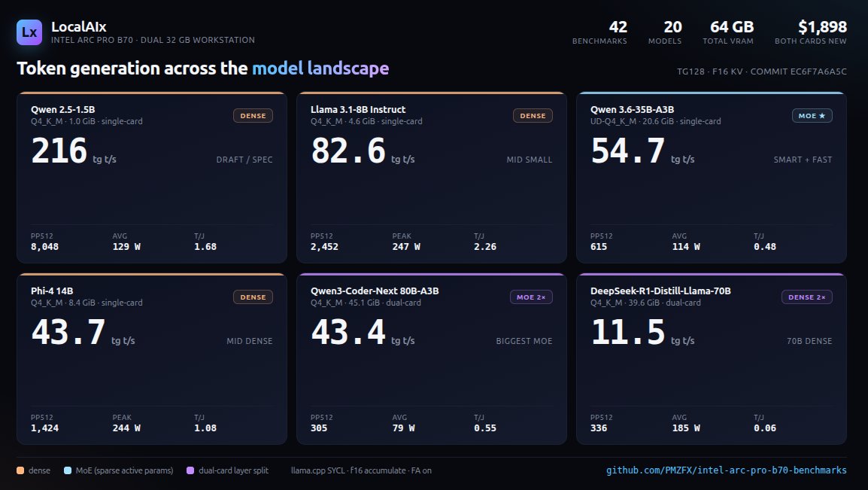
Task: Click the T/J value '0.48'
Action: coord(764,247)
